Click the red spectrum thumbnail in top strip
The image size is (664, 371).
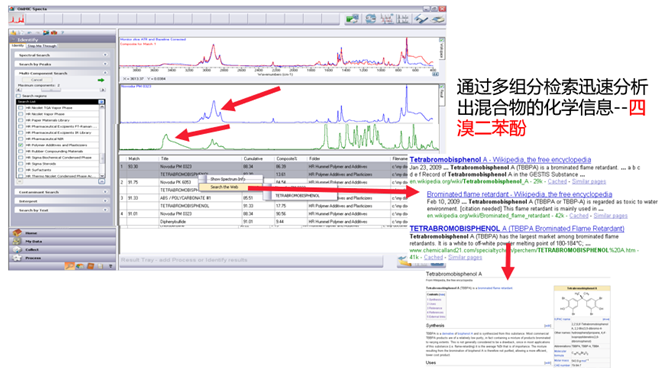[17, 19]
